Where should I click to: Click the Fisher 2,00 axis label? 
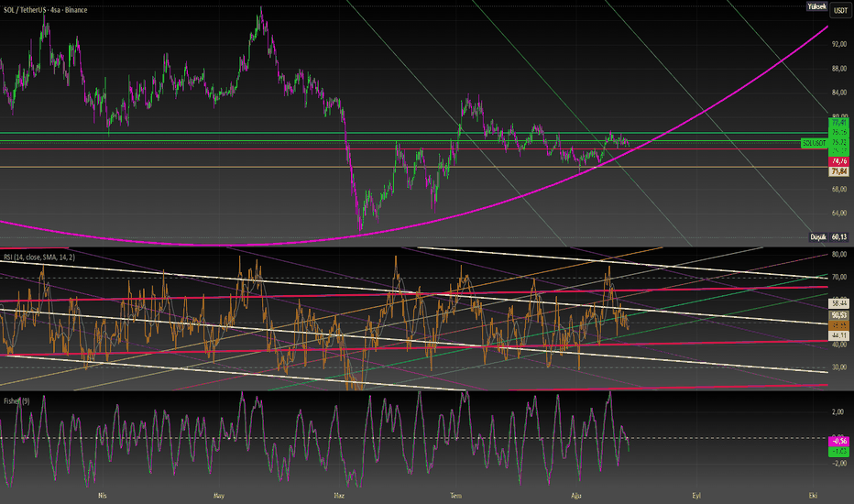[838, 412]
